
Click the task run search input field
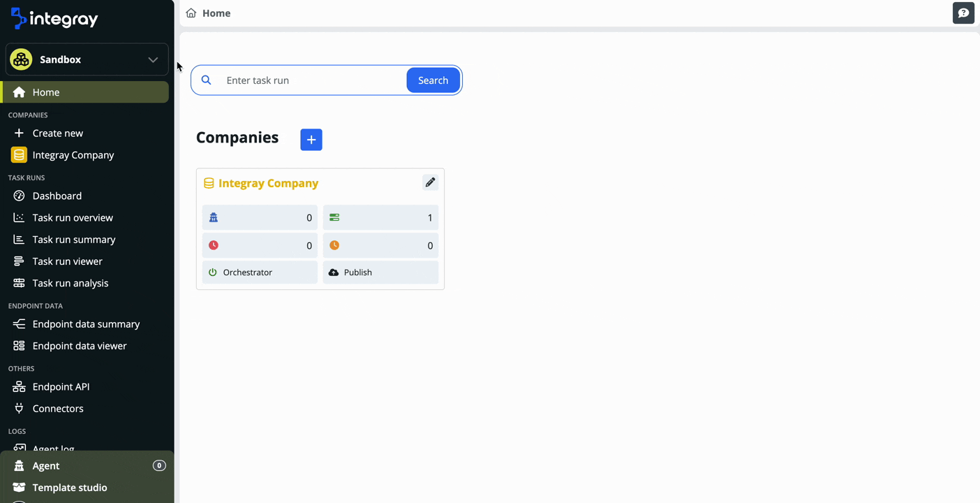(x=307, y=80)
